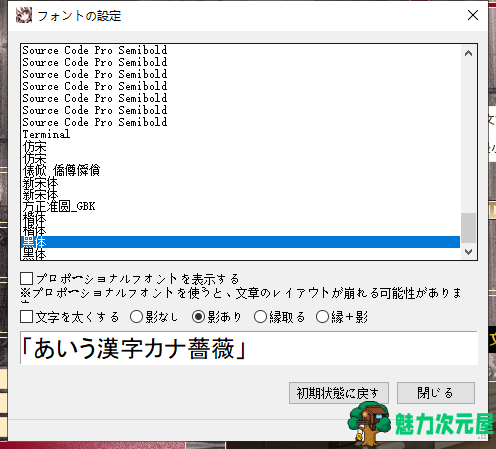Click the font list scrollbar thumb
The height and width of the screenshot is (449, 496).
click(x=468, y=228)
